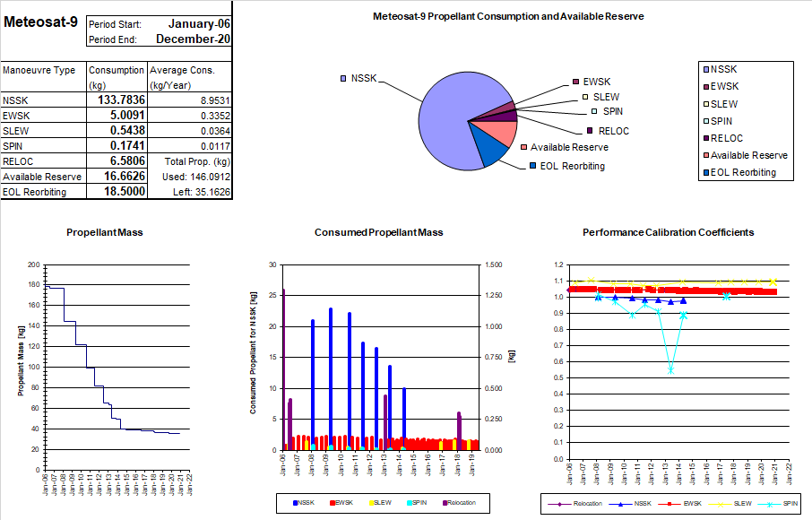Select the Available Reserve value 16.6626
Screen dimensions: 812x520
(x=125, y=176)
